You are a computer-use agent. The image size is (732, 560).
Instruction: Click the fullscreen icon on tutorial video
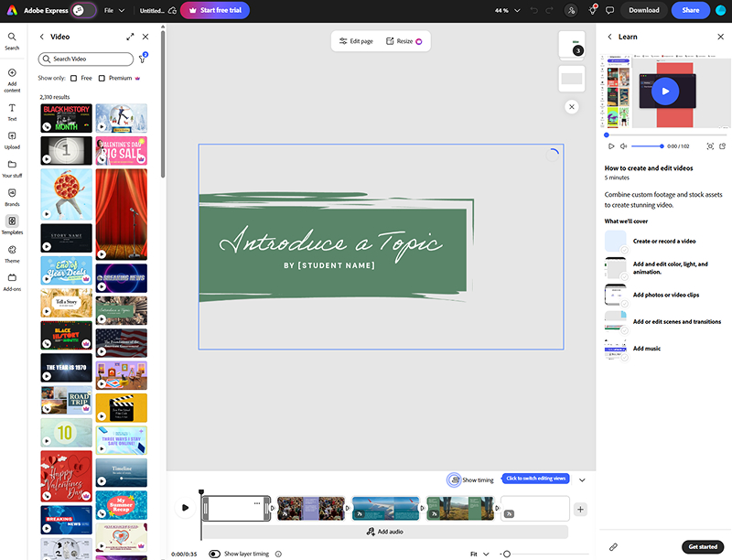710,146
